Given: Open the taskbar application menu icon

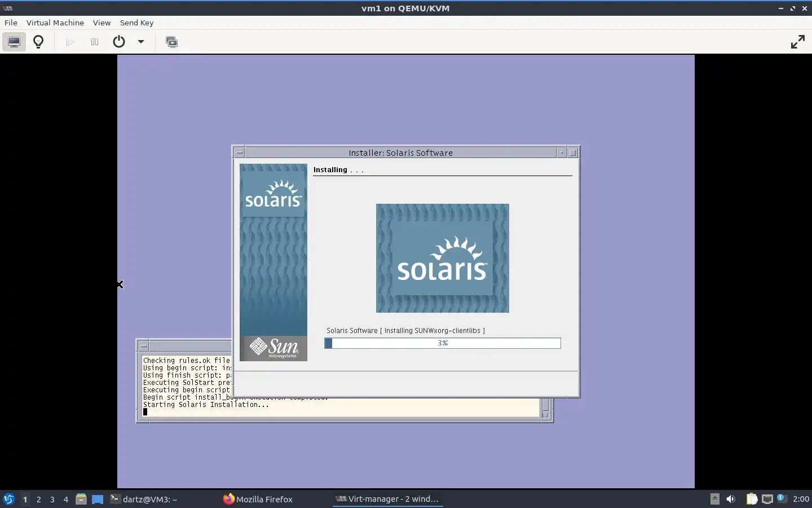Looking at the screenshot, I should [x=8, y=499].
